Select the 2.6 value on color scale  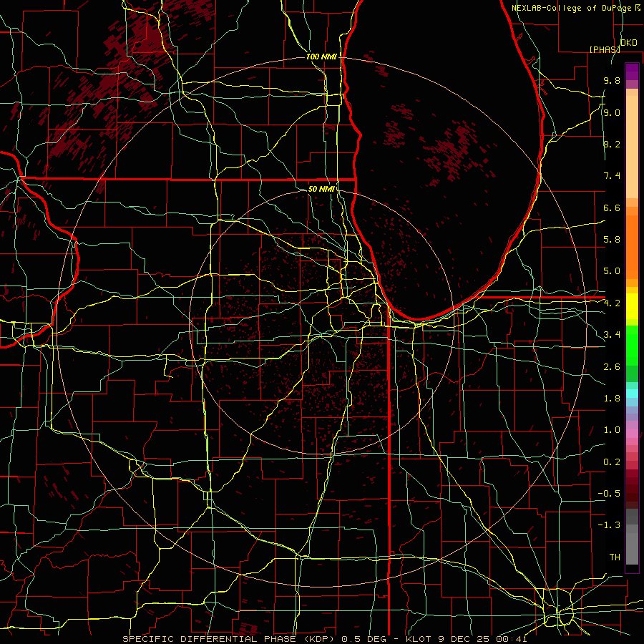(612, 367)
